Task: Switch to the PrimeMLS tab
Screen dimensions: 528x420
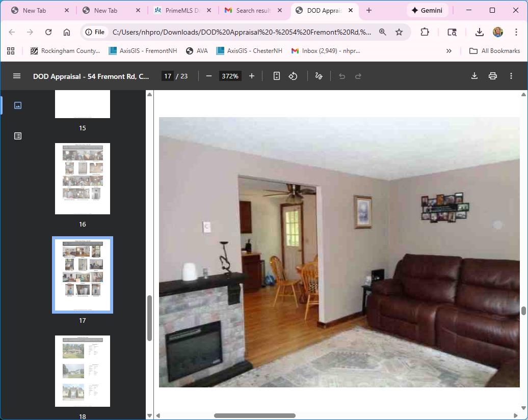Action: (x=181, y=10)
